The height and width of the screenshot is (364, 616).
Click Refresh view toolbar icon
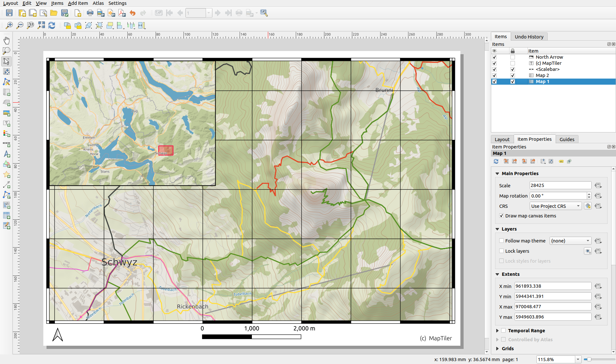point(52,25)
